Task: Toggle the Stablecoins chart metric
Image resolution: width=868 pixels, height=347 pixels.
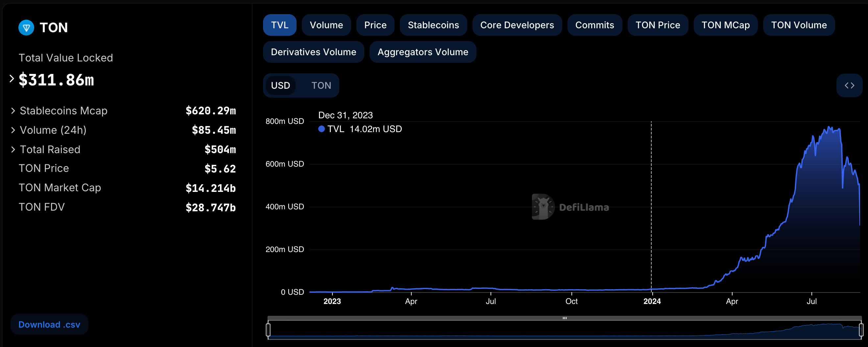Action: [x=433, y=25]
